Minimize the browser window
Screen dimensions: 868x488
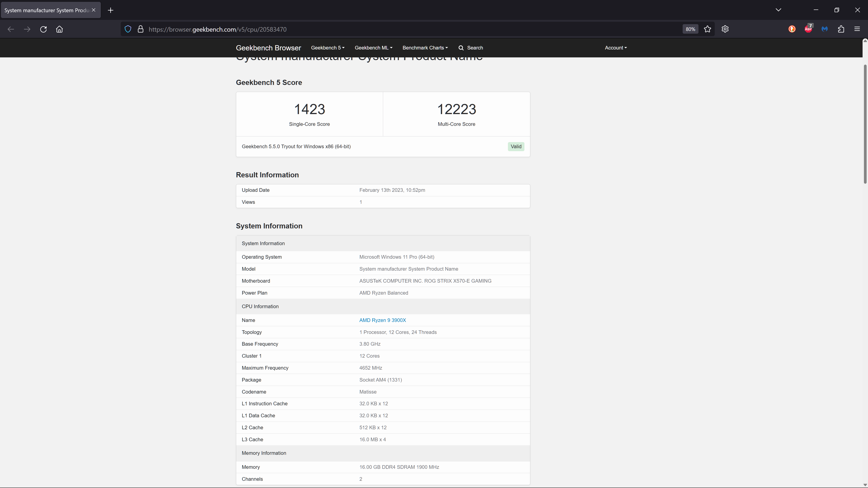(816, 10)
